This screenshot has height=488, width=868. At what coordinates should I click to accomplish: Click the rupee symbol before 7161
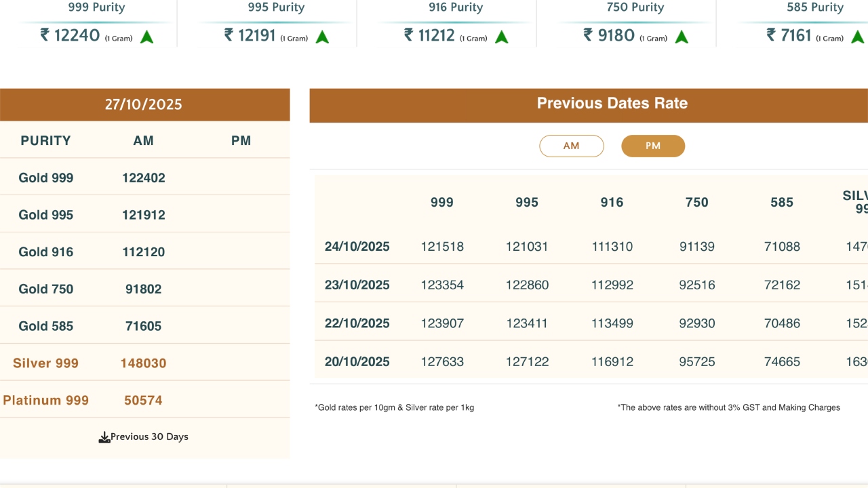pos(771,35)
